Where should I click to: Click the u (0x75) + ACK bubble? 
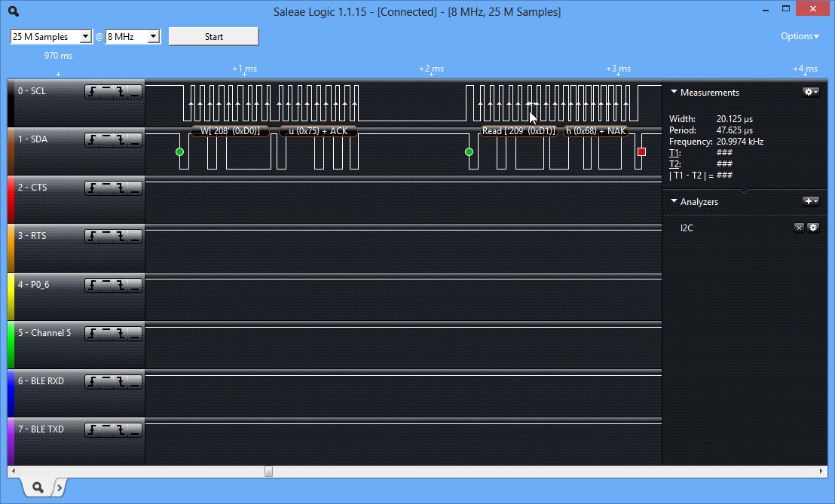point(318,131)
